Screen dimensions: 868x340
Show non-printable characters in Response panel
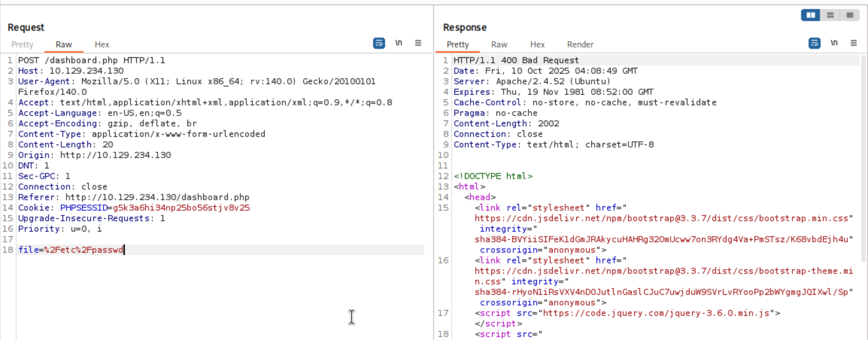[x=834, y=43]
